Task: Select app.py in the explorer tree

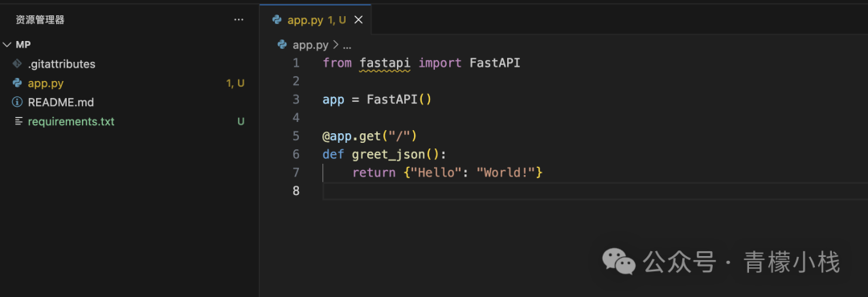Action: click(x=45, y=83)
